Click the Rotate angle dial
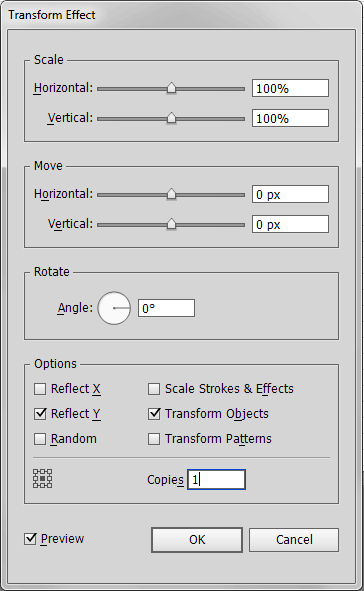The width and height of the screenshot is (364, 591). click(x=114, y=308)
